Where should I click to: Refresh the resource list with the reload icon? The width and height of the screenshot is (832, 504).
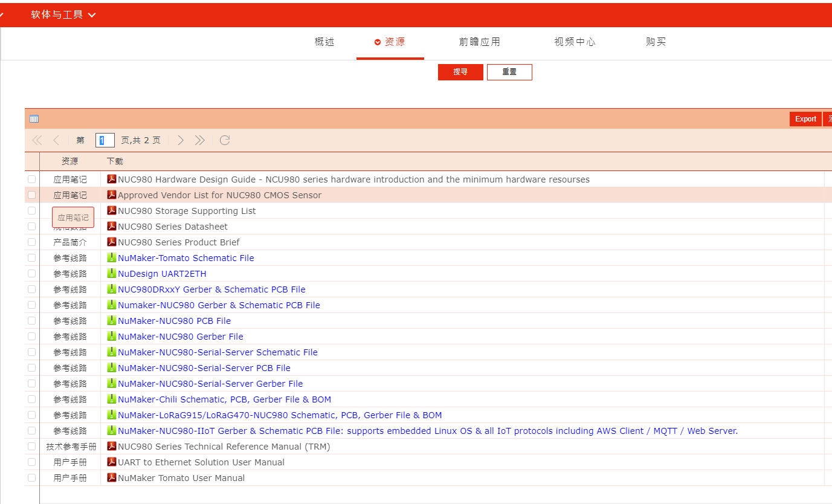click(x=225, y=140)
